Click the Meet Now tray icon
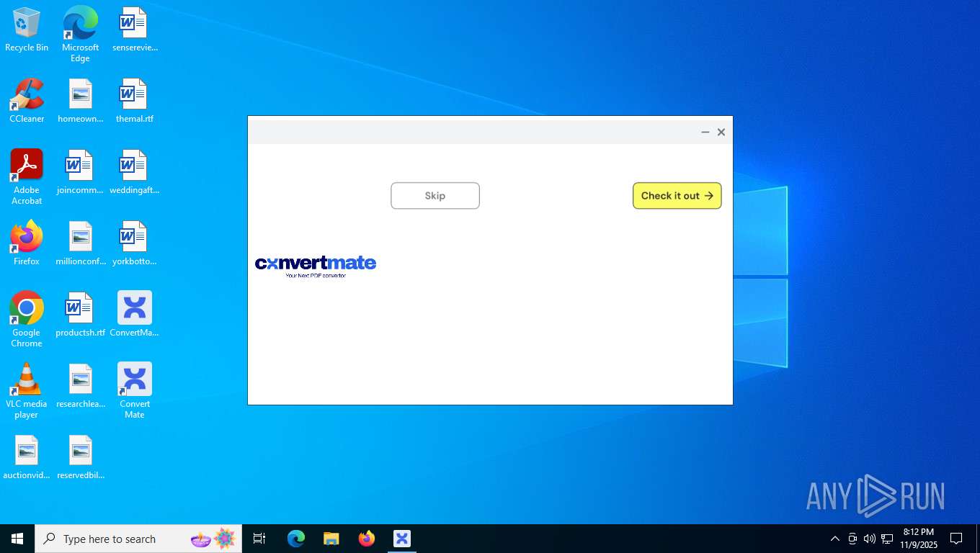Image resolution: width=980 pixels, height=553 pixels. tap(852, 539)
